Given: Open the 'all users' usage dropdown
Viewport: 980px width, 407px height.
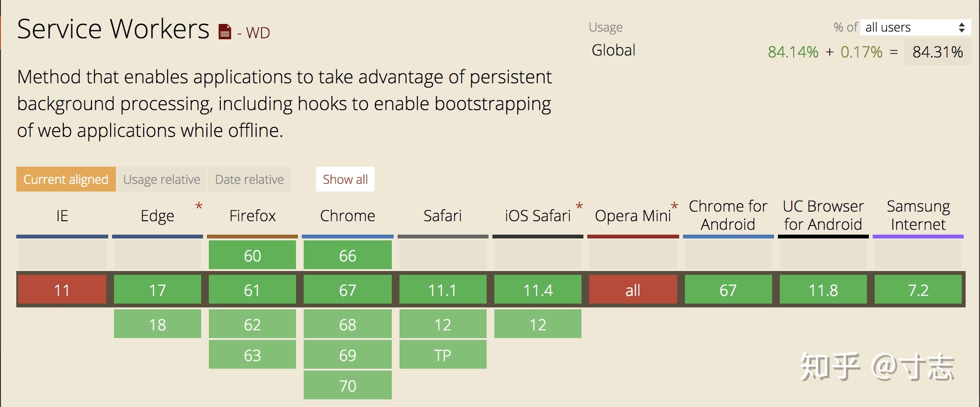Looking at the screenshot, I should 916,27.
